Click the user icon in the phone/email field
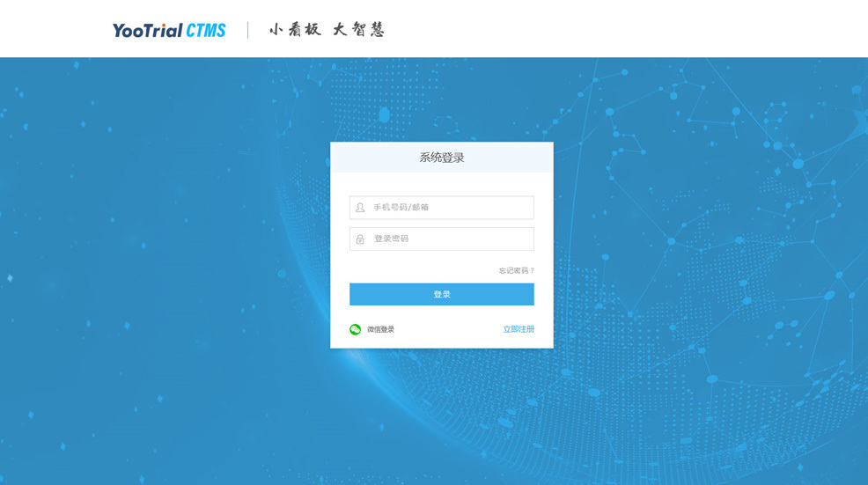The image size is (868, 485). pos(360,208)
